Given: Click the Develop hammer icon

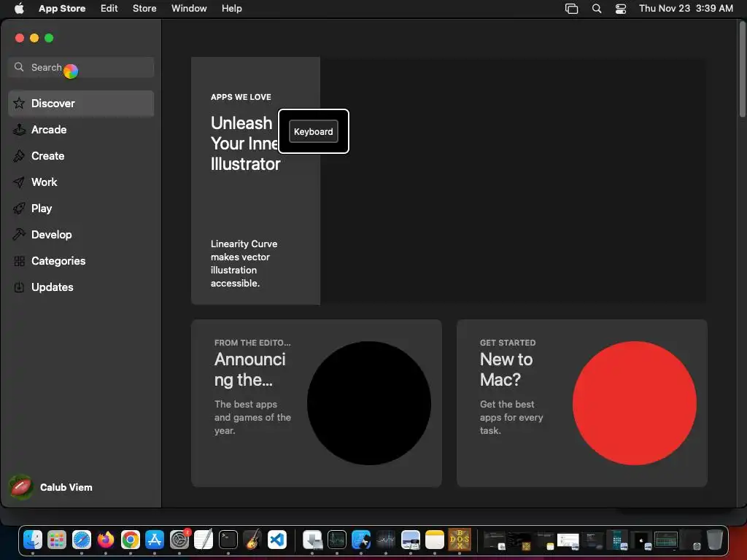Looking at the screenshot, I should [x=19, y=234].
